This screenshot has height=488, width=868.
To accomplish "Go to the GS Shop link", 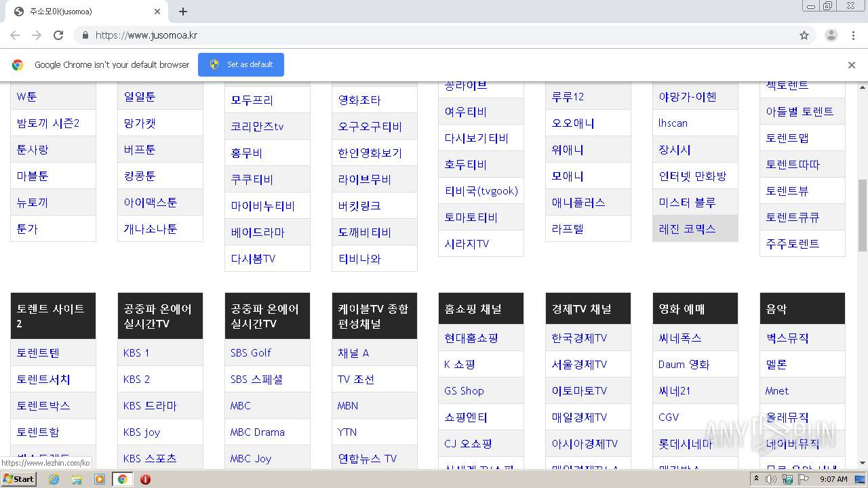I will [x=465, y=390].
